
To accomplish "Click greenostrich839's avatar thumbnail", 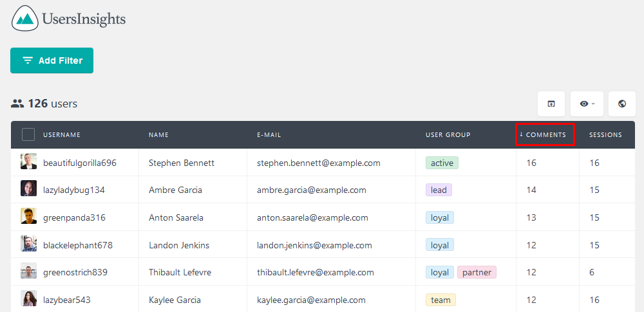I will pos(29,271).
